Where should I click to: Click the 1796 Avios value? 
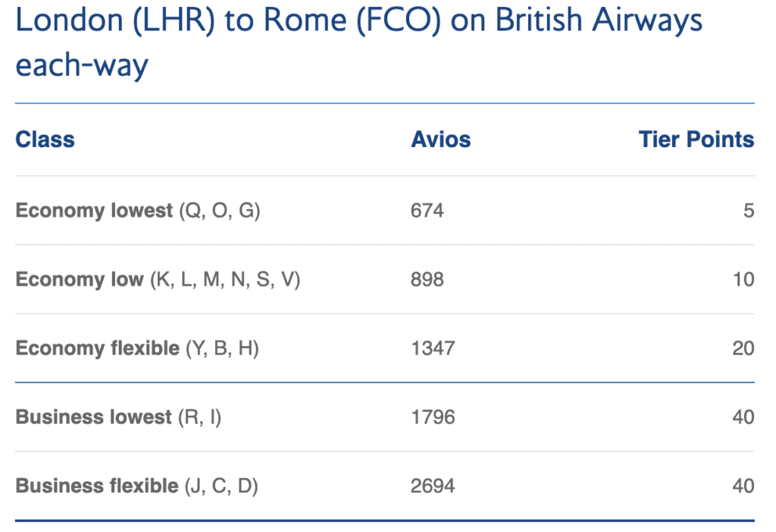(433, 418)
